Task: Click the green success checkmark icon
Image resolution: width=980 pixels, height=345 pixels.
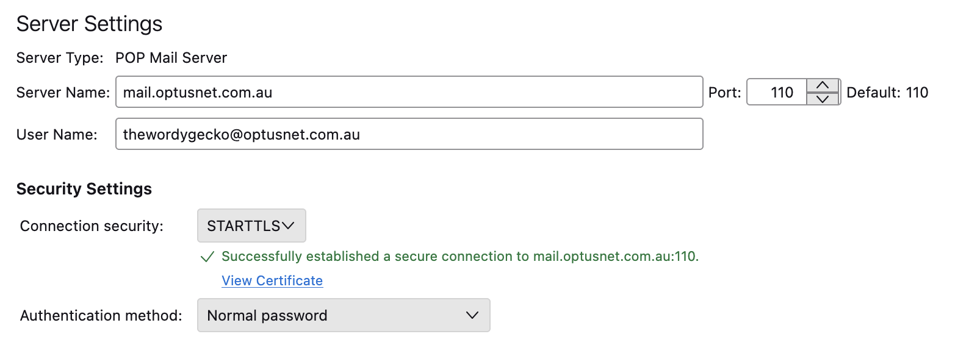Action: 207,257
